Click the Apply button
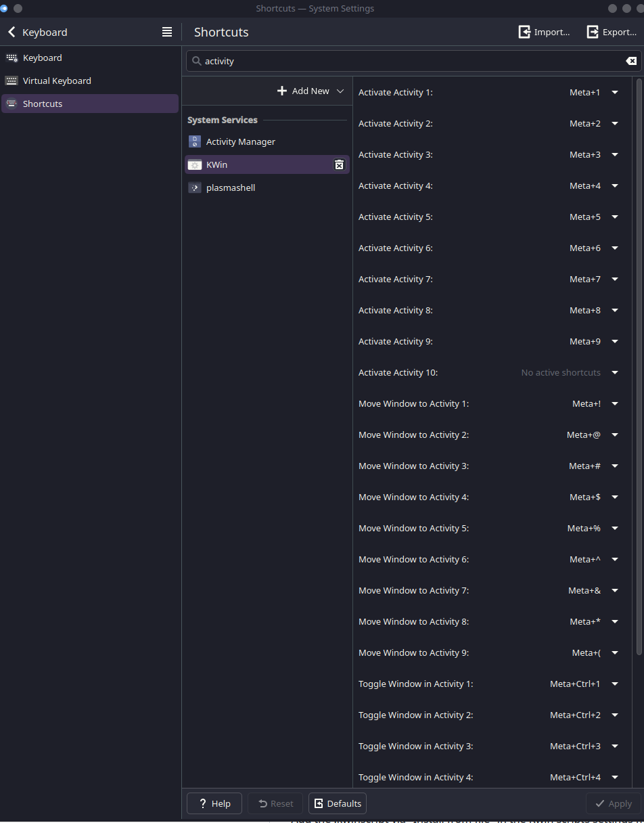The height and width of the screenshot is (823, 644). coord(614,803)
